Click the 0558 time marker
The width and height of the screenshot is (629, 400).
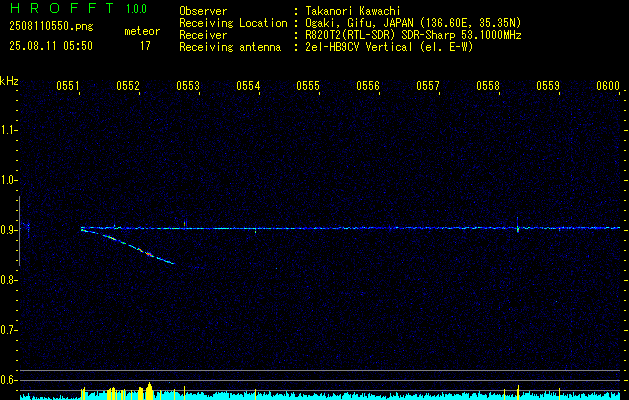click(488, 86)
